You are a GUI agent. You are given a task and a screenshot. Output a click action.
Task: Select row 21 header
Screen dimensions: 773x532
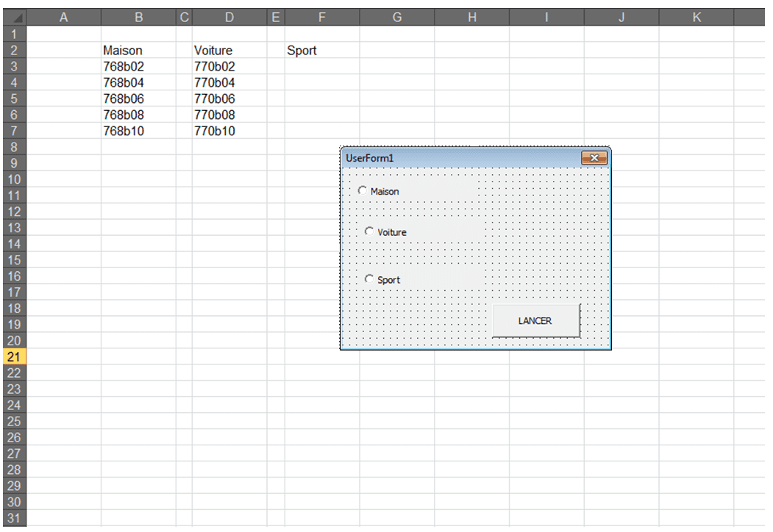point(13,356)
